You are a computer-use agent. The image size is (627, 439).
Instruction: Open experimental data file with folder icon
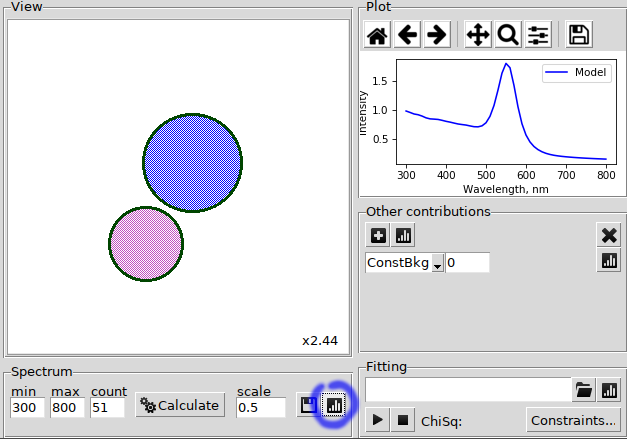584,390
